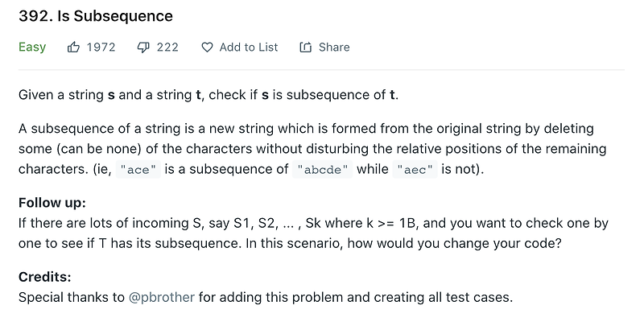
Task: Click the "abcde" code snippet
Action: [x=323, y=170]
